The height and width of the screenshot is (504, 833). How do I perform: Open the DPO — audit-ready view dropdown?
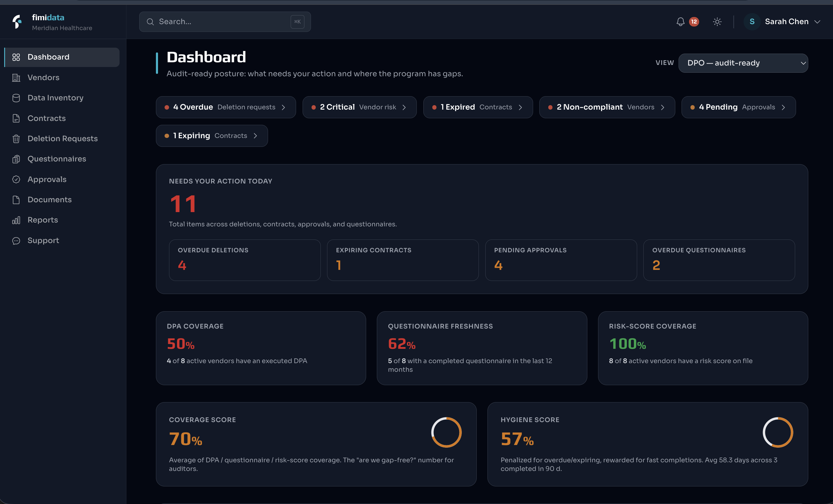pos(743,63)
